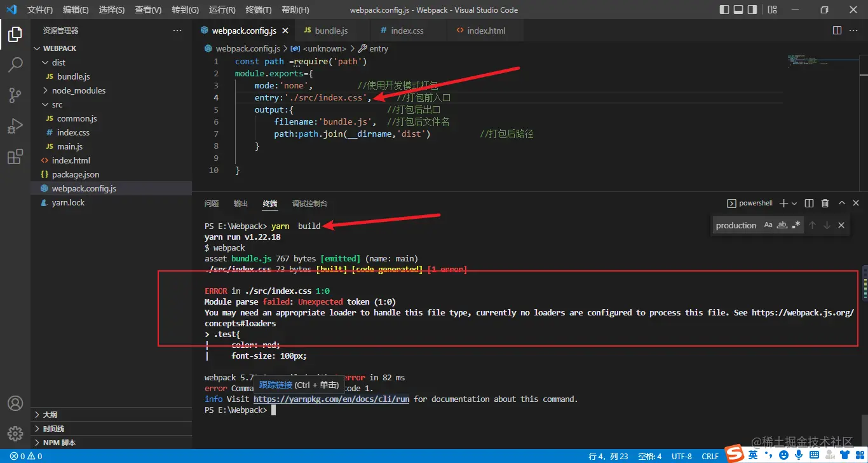Open the Source Control view
868x463 pixels.
pos(15,95)
